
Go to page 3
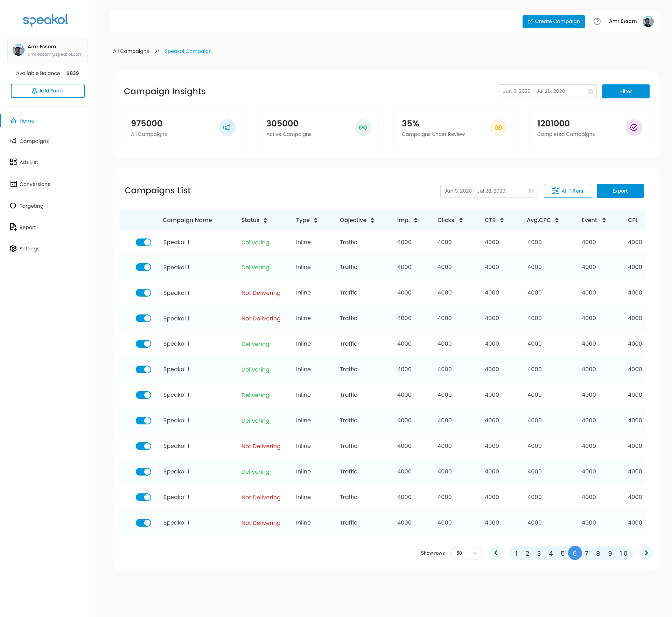539,553
